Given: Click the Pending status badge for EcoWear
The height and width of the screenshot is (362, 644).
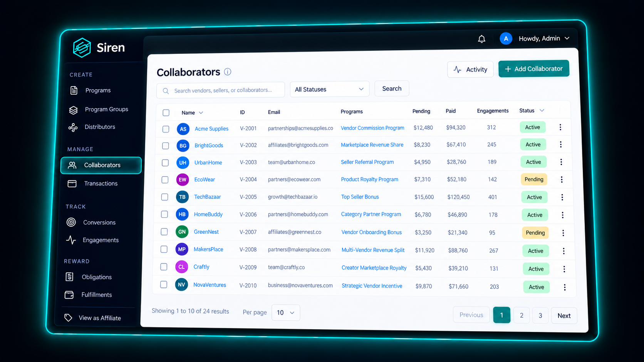Looking at the screenshot, I should pyautogui.click(x=534, y=179).
